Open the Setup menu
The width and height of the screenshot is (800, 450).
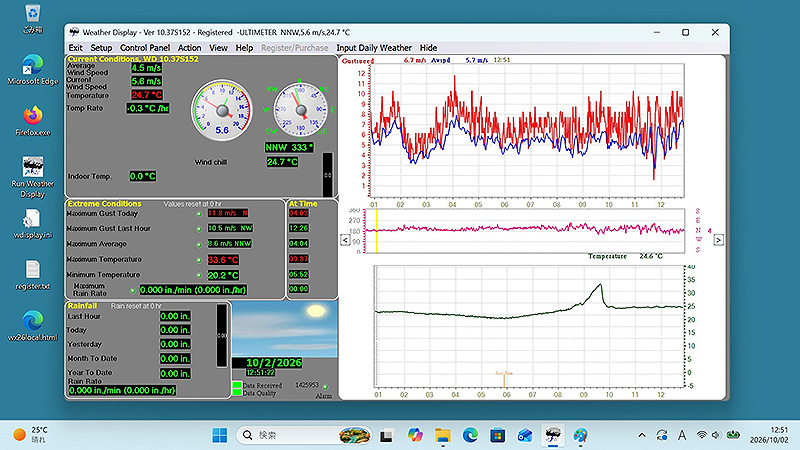[101, 47]
